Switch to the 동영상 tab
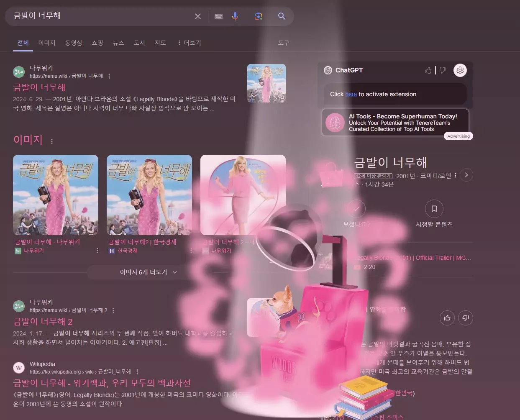Viewport: 520px width, 420px height. [74, 43]
